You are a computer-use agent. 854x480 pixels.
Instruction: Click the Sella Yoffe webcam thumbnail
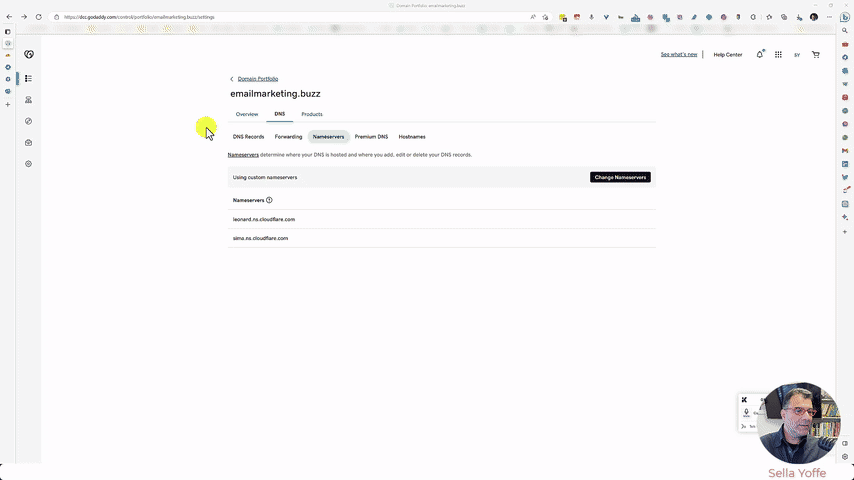pos(799,423)
